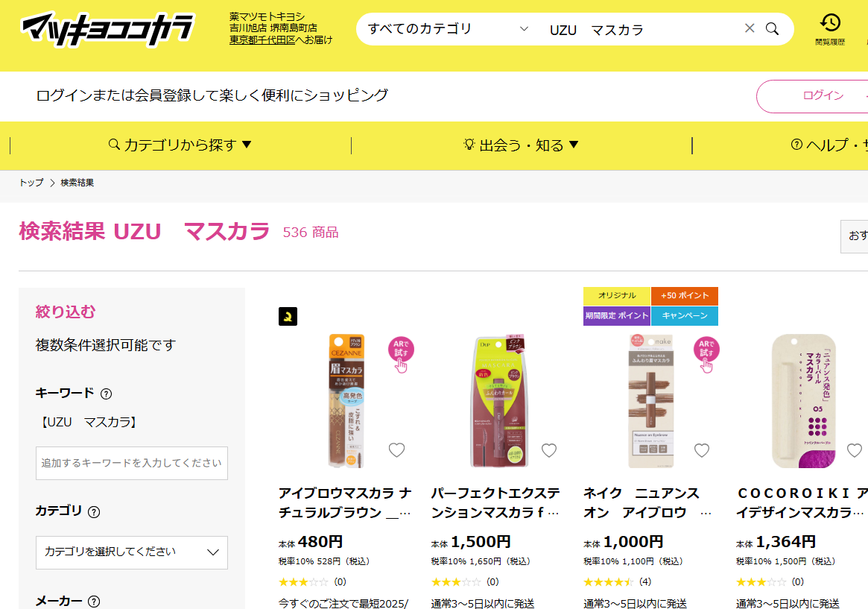The image size is (868, 609).
Task: Tap AR試す badge on Cezanne eyebrow mascara
Action: click(401, 354)
